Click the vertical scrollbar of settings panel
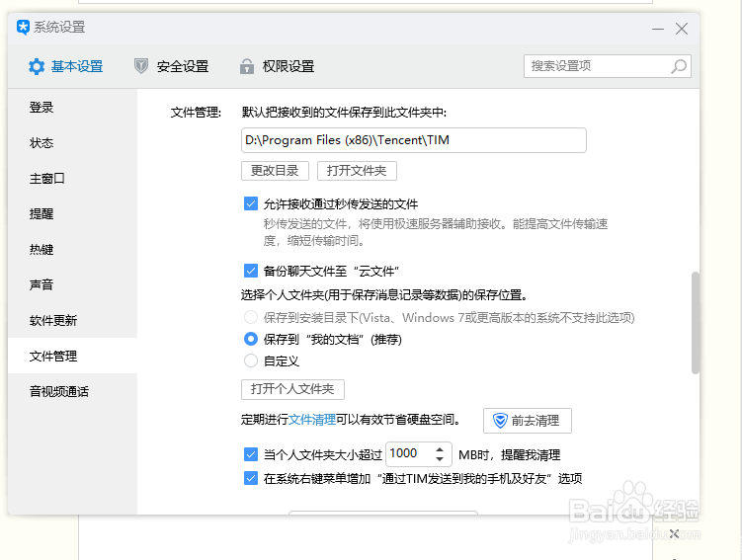742x560 pixels. click(695, 322)
